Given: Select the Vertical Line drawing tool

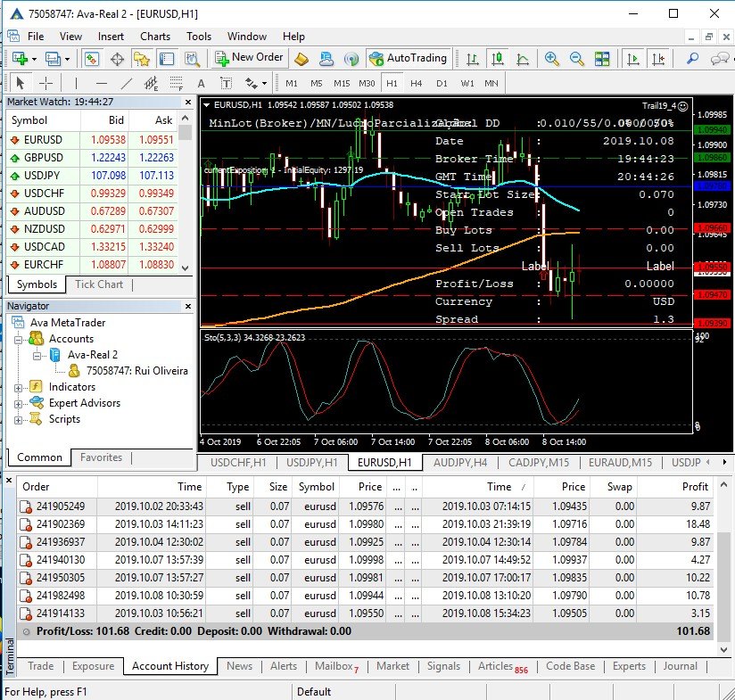Looking at the screenshot, I should click(76, 84).
